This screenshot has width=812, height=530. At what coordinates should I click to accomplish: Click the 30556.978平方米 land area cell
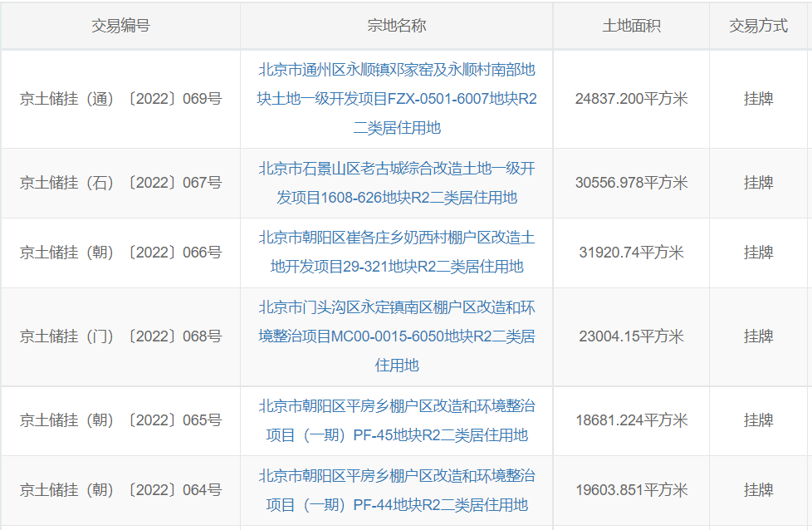(x=631, y=183)
